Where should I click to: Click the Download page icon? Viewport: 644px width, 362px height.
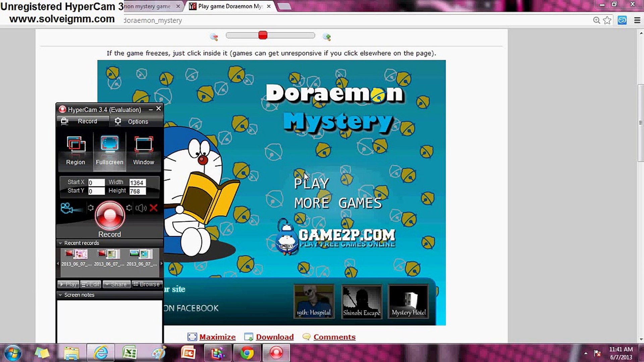[x=249, y=337]
